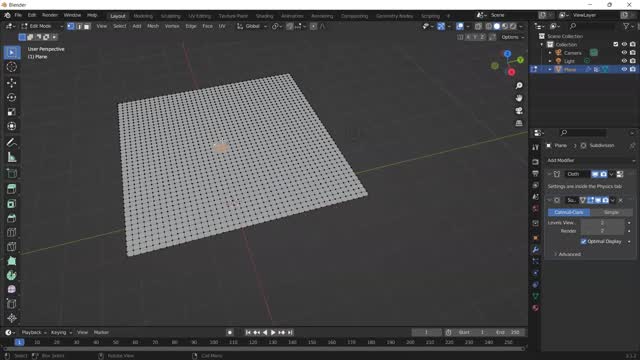
Task: Open the Vertex menu
Action: point(172,26)
